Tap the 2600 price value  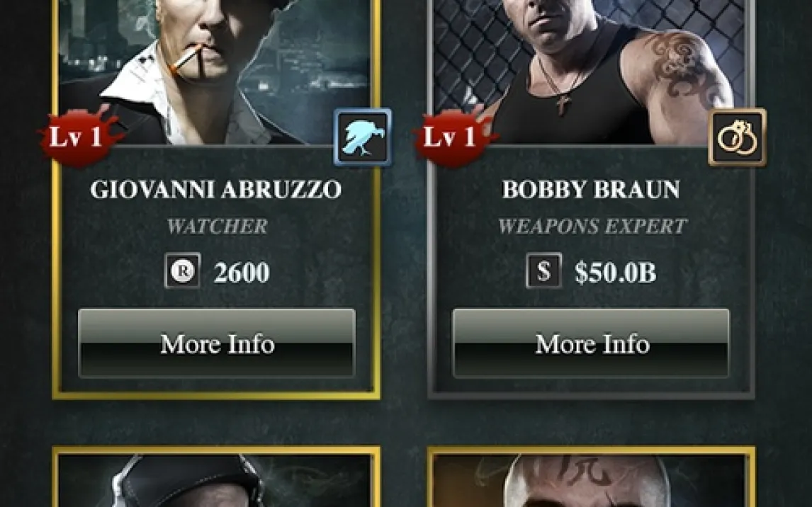click(242, 273)
